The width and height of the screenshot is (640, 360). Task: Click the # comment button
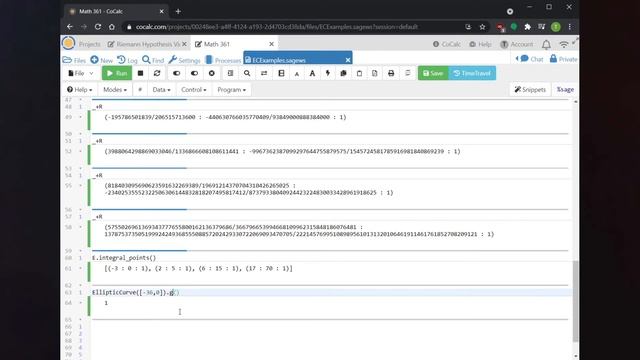[x=140, y=90]
